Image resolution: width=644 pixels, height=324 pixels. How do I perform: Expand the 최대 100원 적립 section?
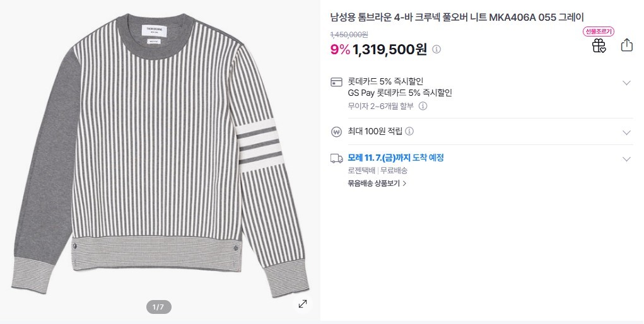(626, 132)
